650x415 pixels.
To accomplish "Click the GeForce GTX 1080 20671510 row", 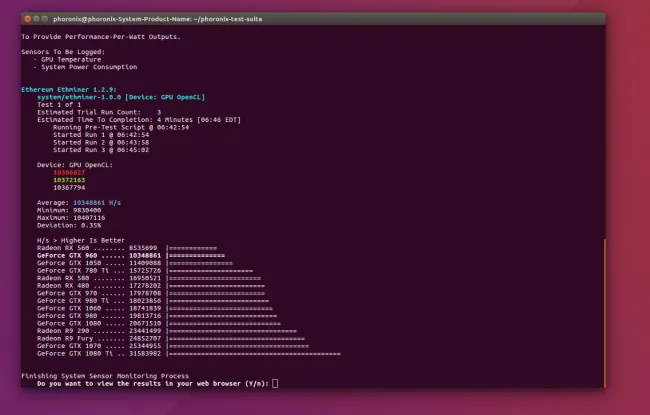I will click(x=159, y=323).
